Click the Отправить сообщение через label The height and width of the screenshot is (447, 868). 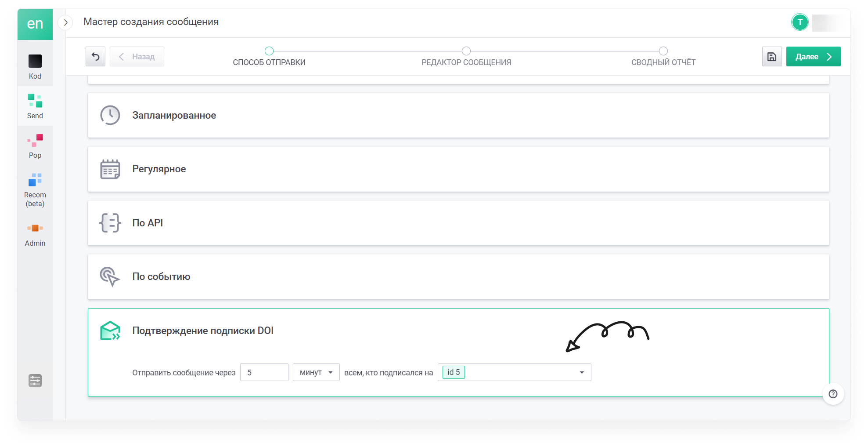click(184, 373)
